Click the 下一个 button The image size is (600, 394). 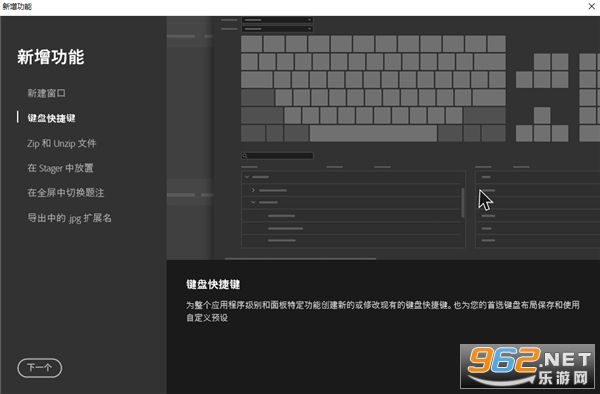(39, 368)
